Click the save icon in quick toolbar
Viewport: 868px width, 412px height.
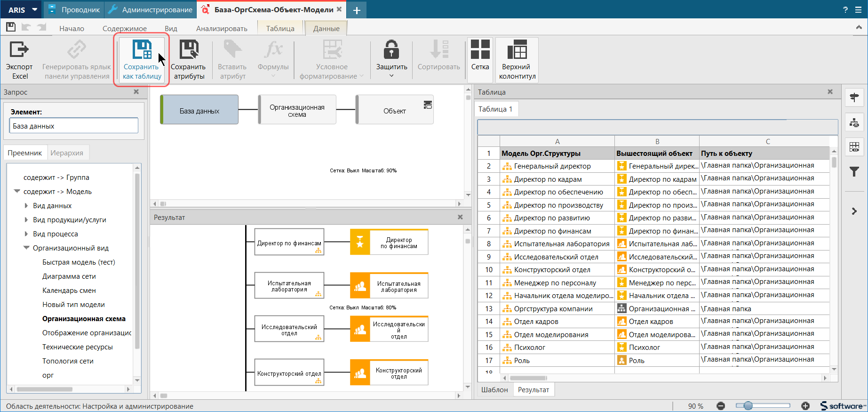tap(11, 27)
